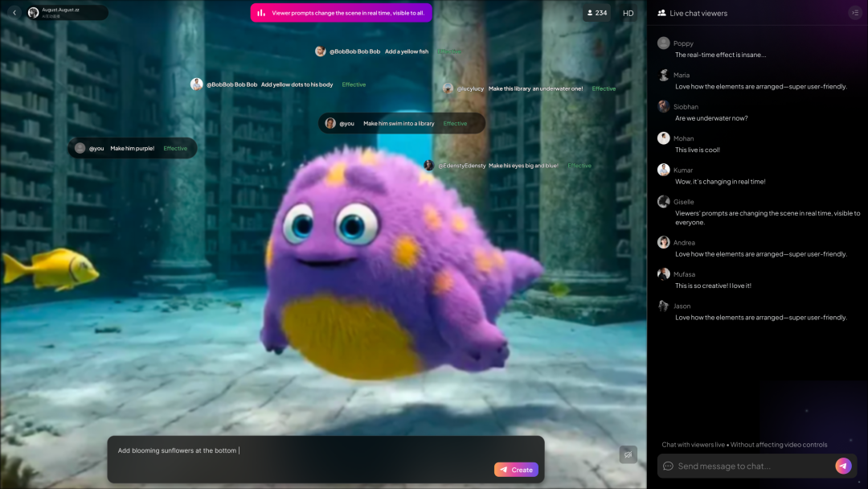Collapse the live chat side panel
Screen dimensions: 868x489
(x=854, y=13)
